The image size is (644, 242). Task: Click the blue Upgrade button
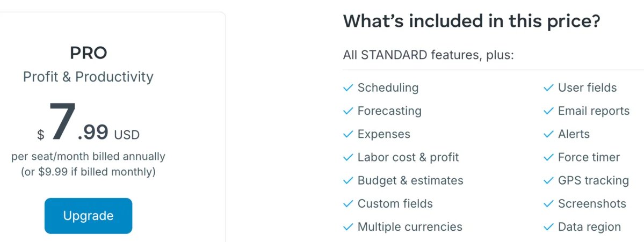pos(88,216)
